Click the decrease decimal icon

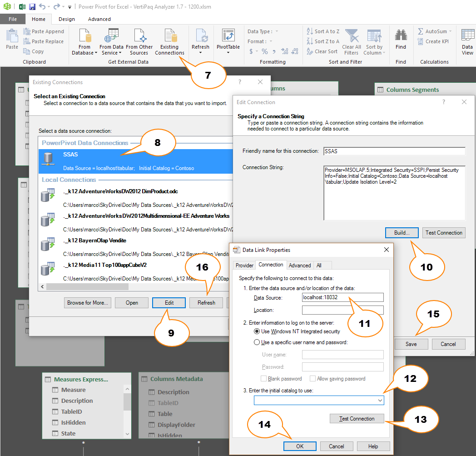coord(295,51)
